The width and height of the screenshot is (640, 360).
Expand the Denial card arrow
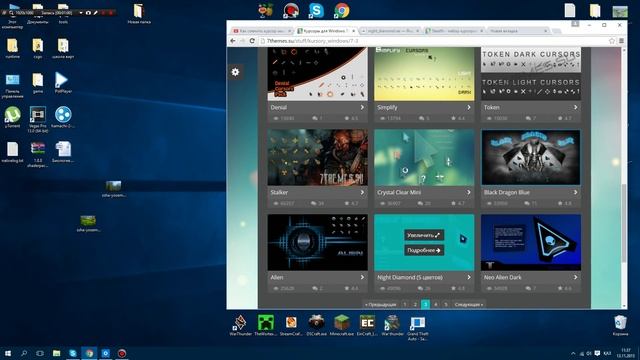coord(362,107)
